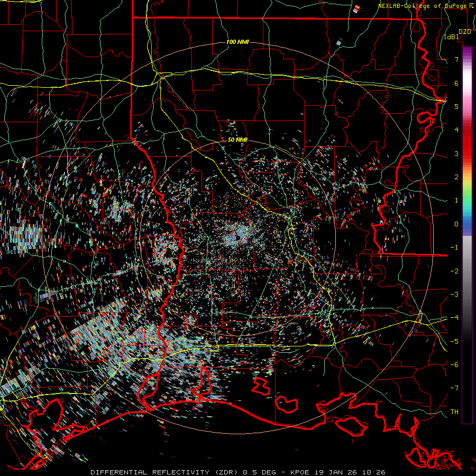Click the 7 value on the color scale
476x476 pixels.
[x=456, y=59]
